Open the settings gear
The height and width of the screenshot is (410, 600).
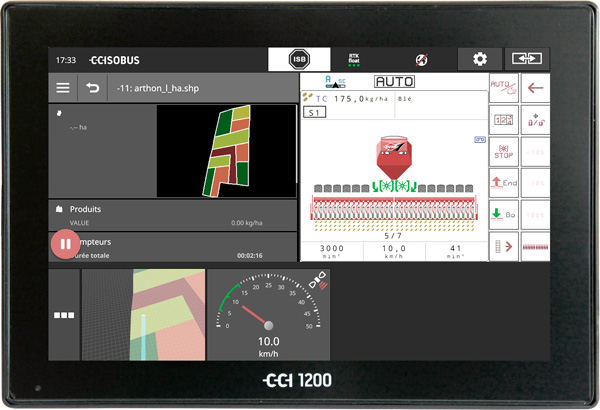(x=479, y=59)
